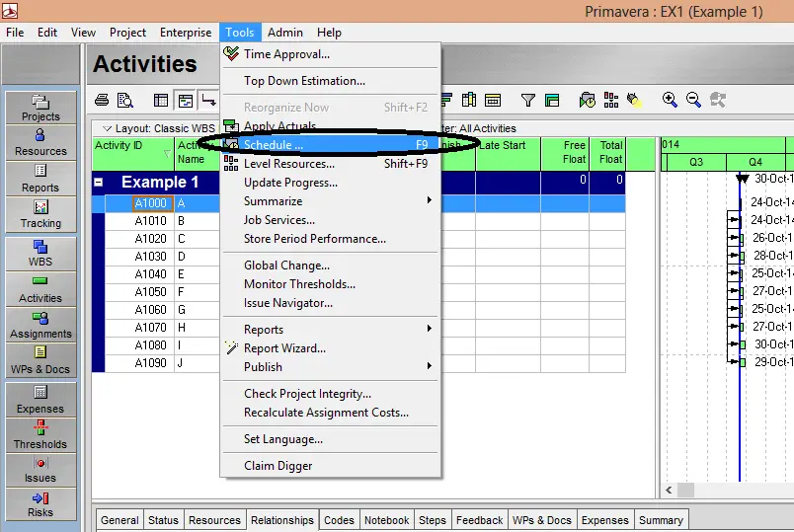The width and height of the screenshot is (794, 532).
Task: Choose Update Progress... menu item
Action: 330,183
